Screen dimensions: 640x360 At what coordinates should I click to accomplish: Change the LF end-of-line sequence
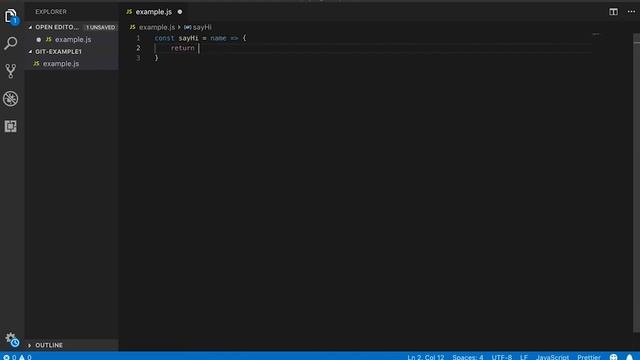tap(524, 357)
